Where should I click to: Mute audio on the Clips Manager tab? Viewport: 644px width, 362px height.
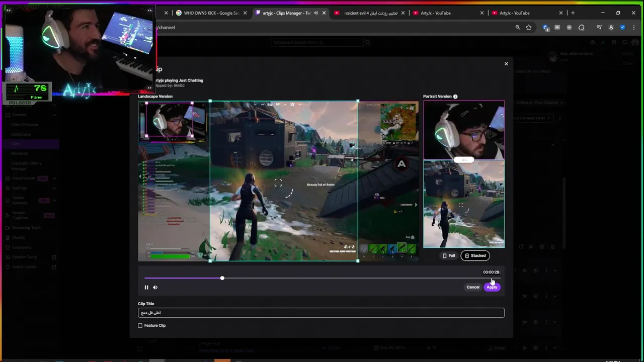316,13
